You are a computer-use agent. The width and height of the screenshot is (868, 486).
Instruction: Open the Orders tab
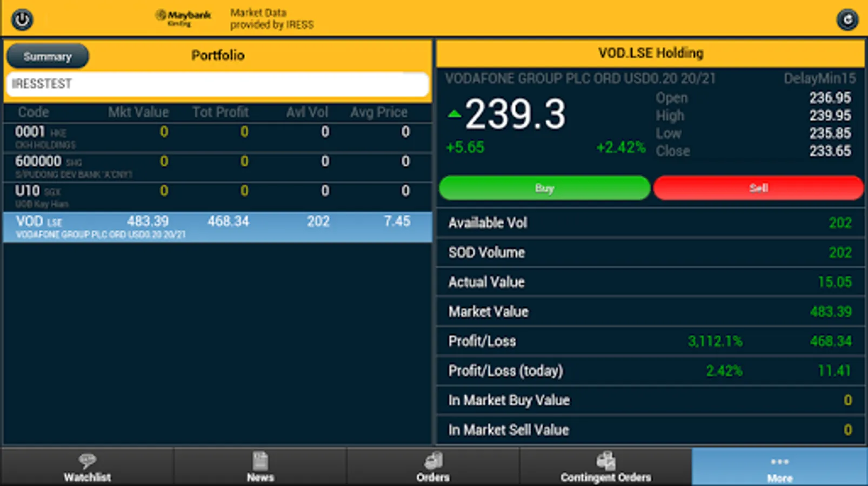pos(433,467)
